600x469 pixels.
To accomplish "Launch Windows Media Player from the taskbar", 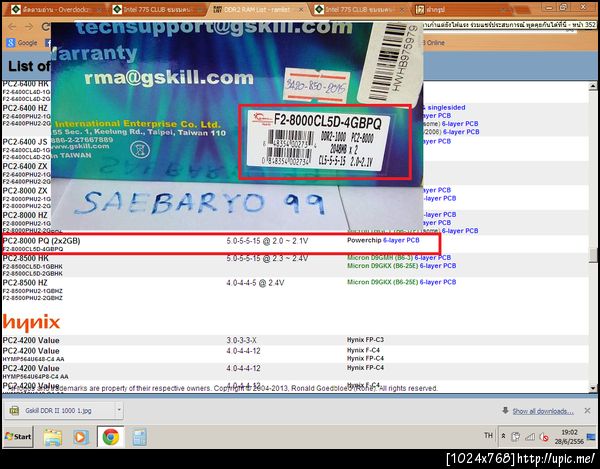I will pyautogui.click(x=81, y=437).
